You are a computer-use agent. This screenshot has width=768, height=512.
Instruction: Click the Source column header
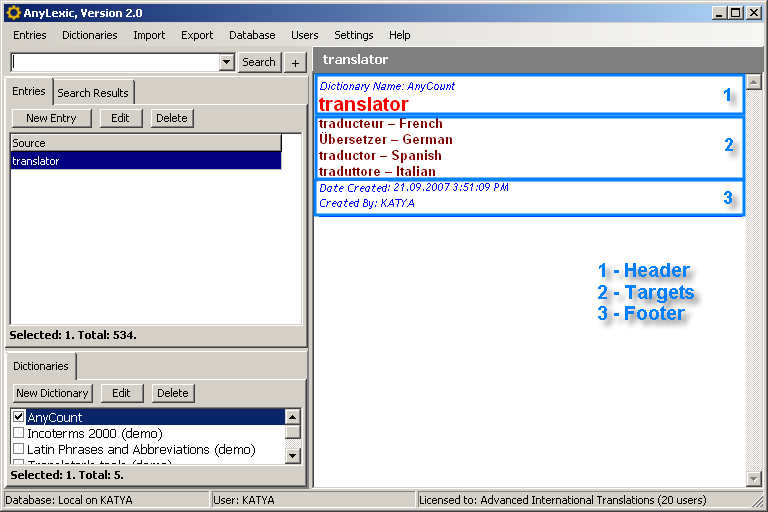(x=146, y=143)
